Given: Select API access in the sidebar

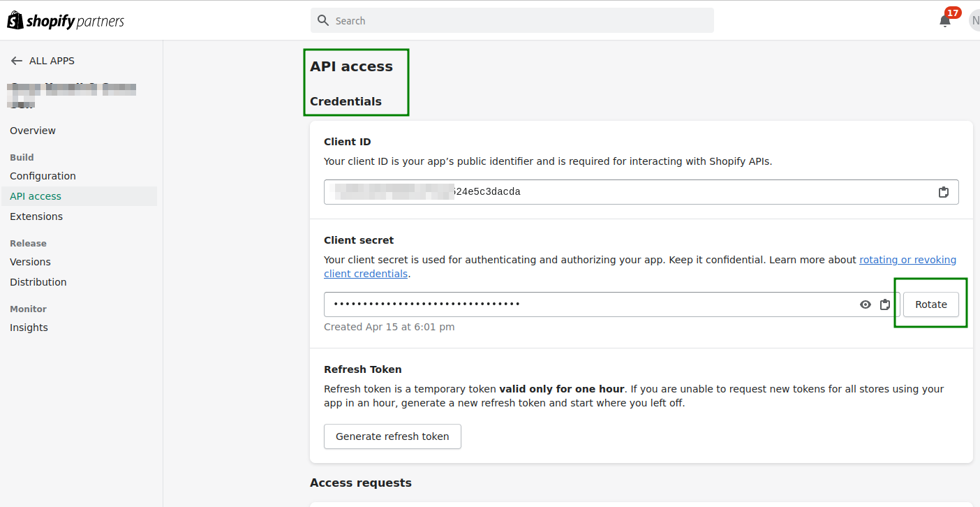Looking at the screenshot, I should (x=36, y=196).
